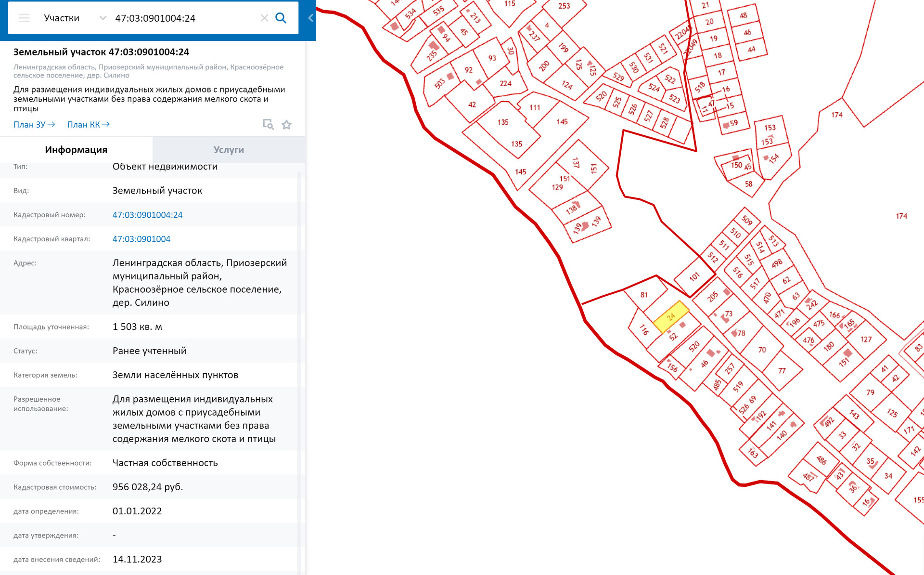Screen dimensions: 924x575
Task: Select parcel 520 below the highlighted plot
Action: 693,346
